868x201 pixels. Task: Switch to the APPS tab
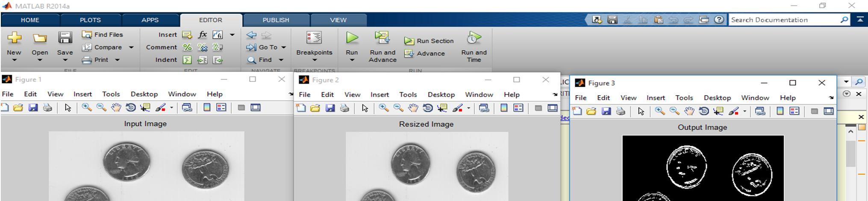[x=150, y=20]
